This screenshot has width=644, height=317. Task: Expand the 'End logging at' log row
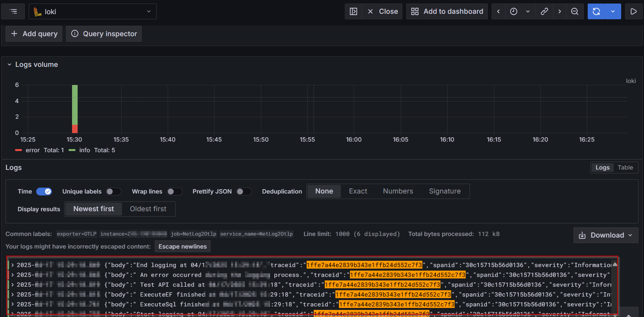click(13, 265)
